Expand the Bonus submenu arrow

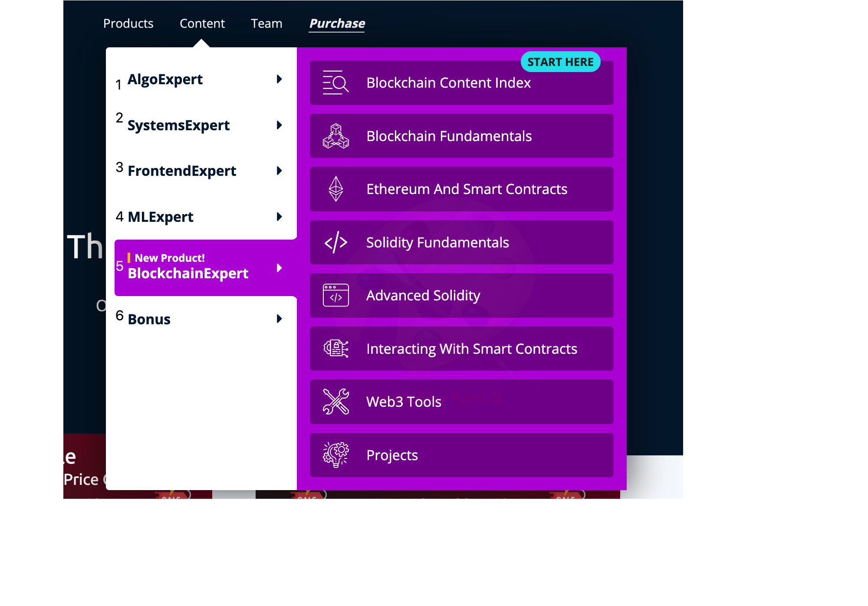[279, 319]
